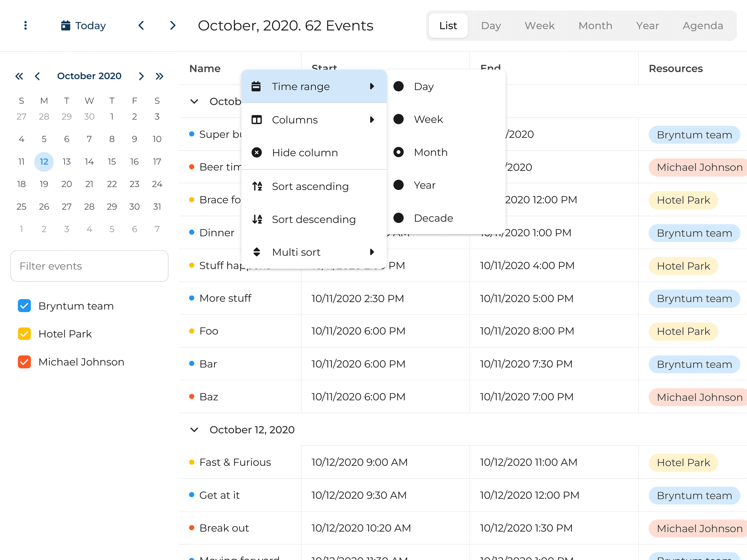The image size is (747, 560).
Task: Open the overflow menu via three-dot icon
Action: click(25, 26)
